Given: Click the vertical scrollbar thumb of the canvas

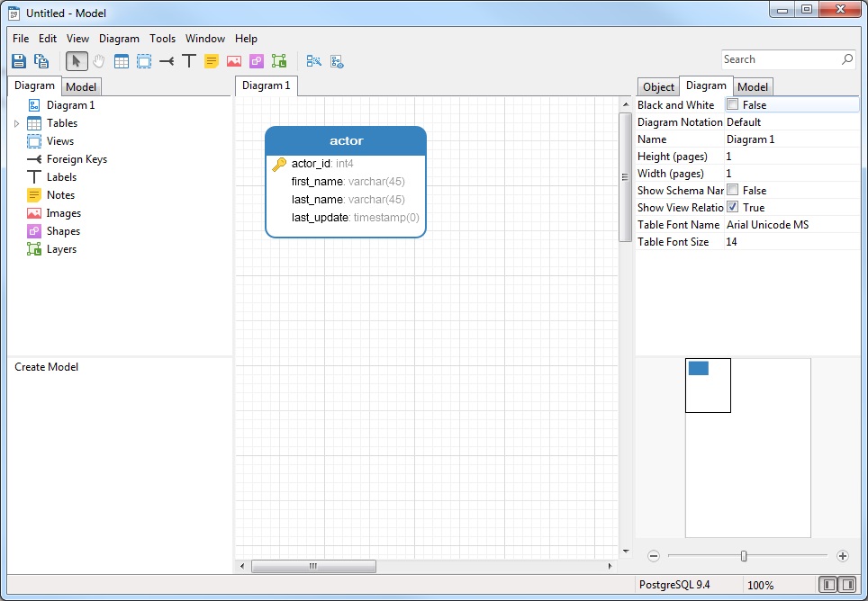Looking at the screenshot, I should tap(625, 177).
